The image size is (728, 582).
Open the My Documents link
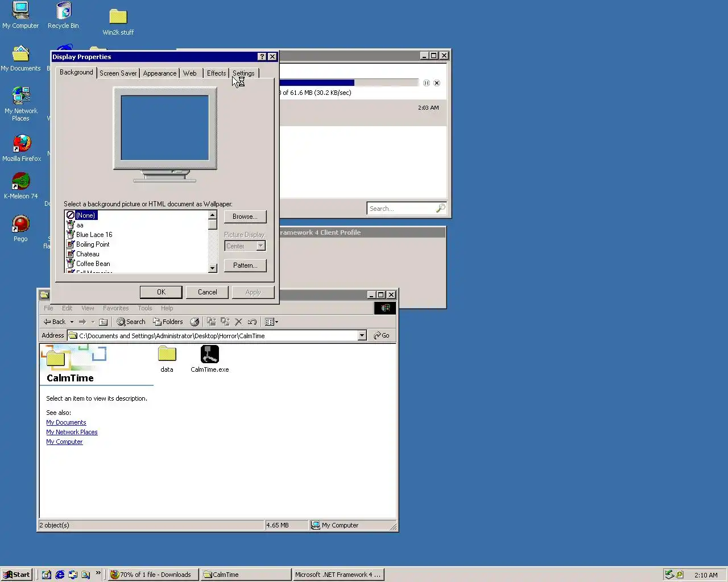66,422
